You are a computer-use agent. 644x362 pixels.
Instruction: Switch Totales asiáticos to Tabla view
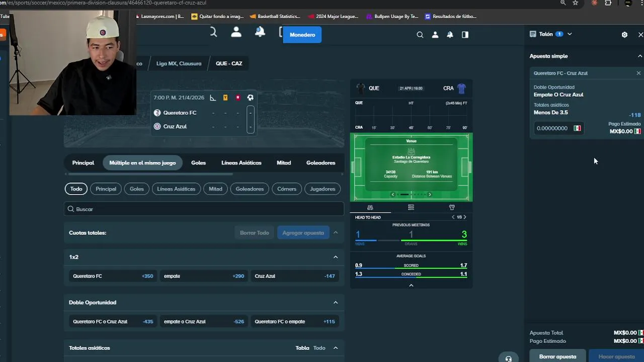(x=302, y=348)
